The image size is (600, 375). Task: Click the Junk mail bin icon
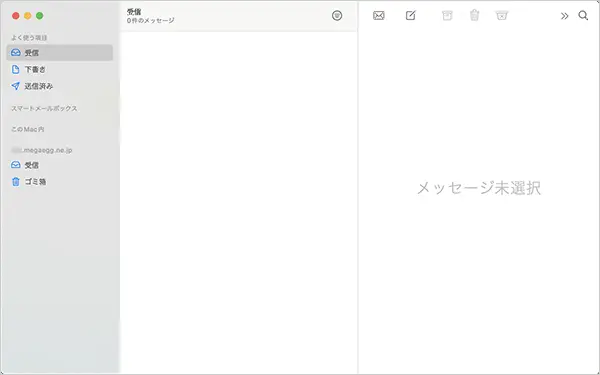(x=502, y=16)
